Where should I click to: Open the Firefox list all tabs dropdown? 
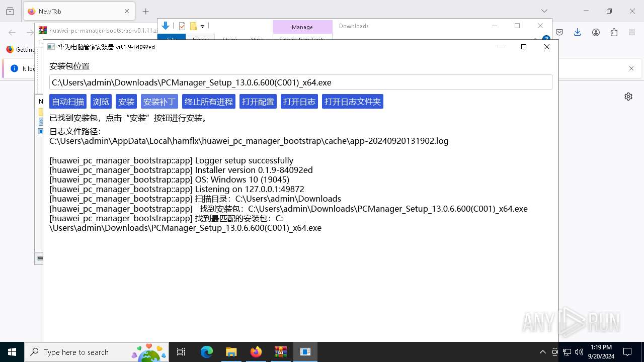click(544, 11)
